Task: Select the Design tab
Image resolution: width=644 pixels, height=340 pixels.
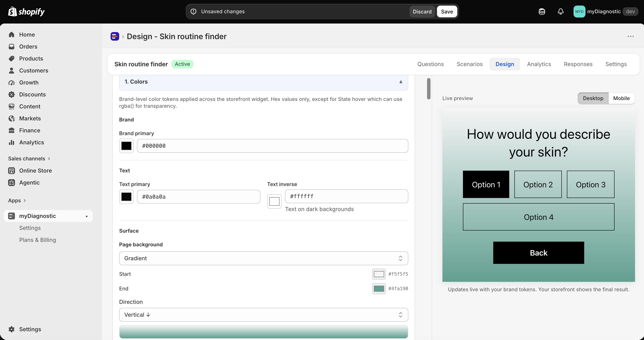Action: 505,64
